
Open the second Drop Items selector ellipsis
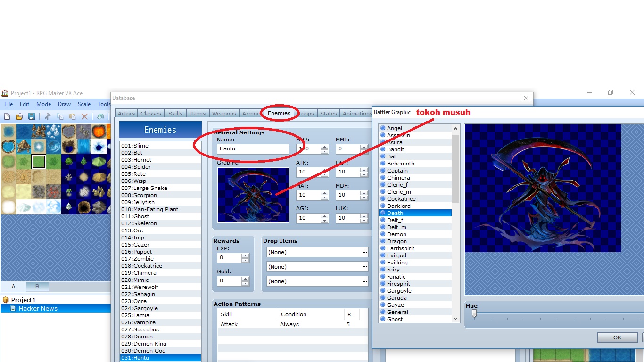pos(364,267)
